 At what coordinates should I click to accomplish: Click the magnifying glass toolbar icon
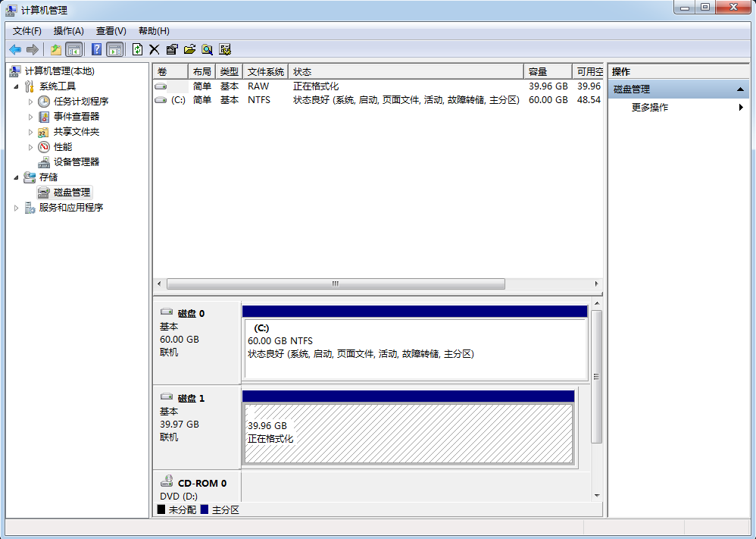tap(207, 49)
